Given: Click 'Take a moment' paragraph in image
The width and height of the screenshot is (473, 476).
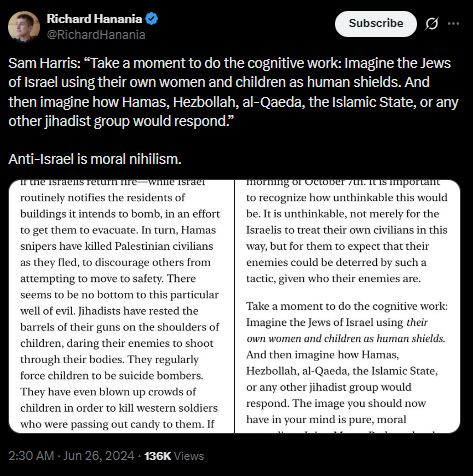Looking at the screenshot, I should [x=347, y=363].
